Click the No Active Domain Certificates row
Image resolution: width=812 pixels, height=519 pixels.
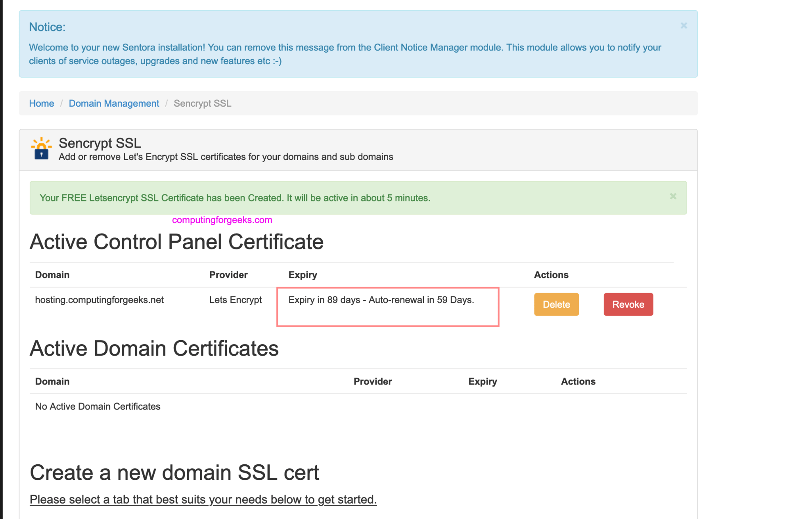97,406
